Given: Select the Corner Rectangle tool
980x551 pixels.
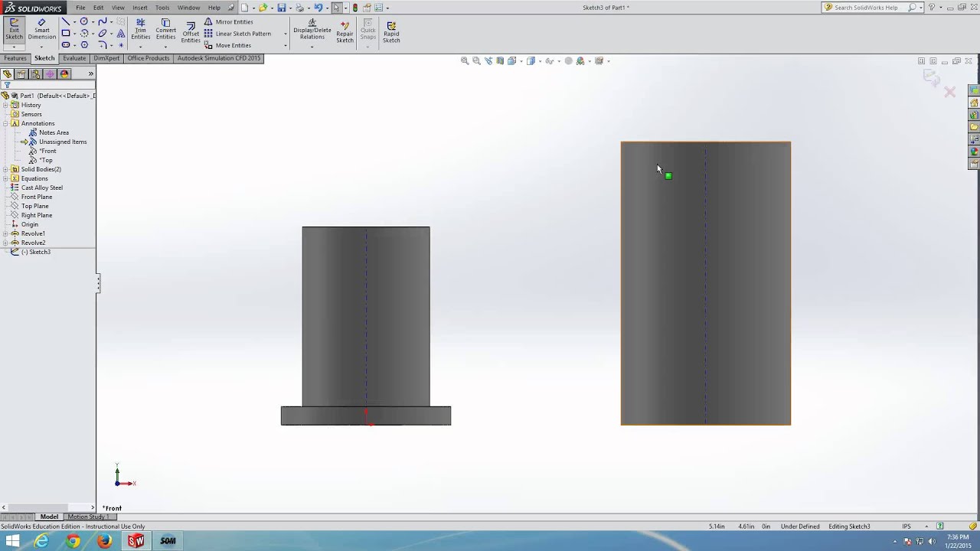Looking at the screenshot, I should click(66, 34).
